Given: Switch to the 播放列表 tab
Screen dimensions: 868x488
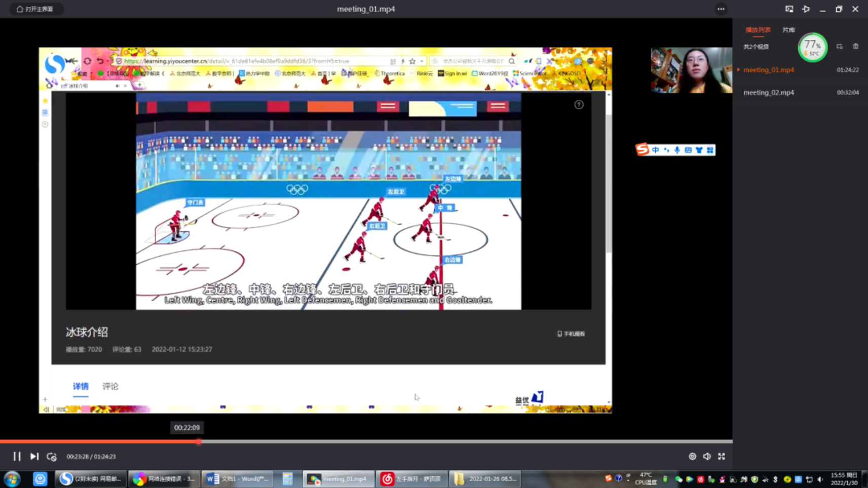Looking at the screenshot, I should point(758,30).
